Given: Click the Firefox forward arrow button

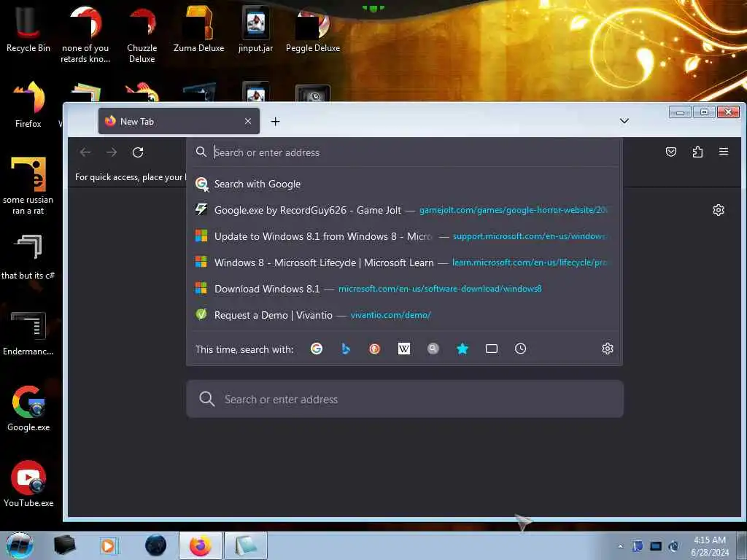Looking at the screenshot, I should click(x=112, y=152).
